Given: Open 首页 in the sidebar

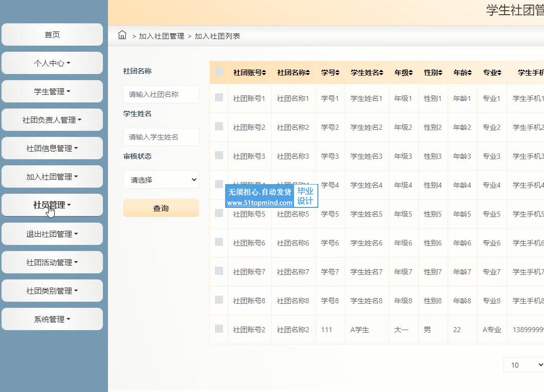Looking at the screenshot, I should (52, 34).
